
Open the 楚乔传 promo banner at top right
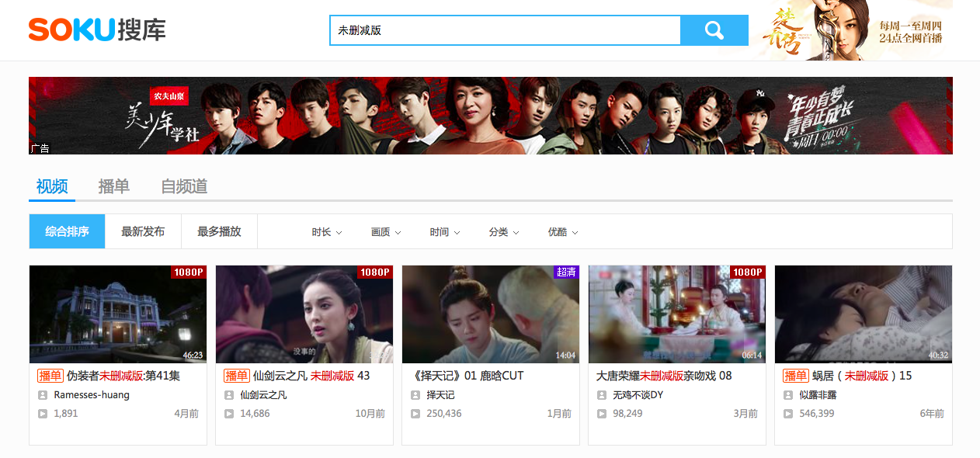pos(856,30)
